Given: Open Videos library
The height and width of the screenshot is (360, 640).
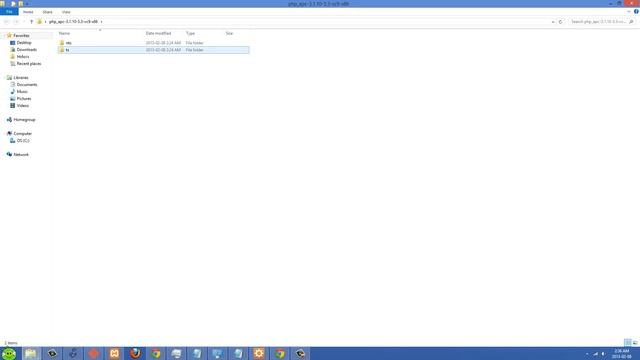Looking at the screenshot, I should [x=22, y=105].
